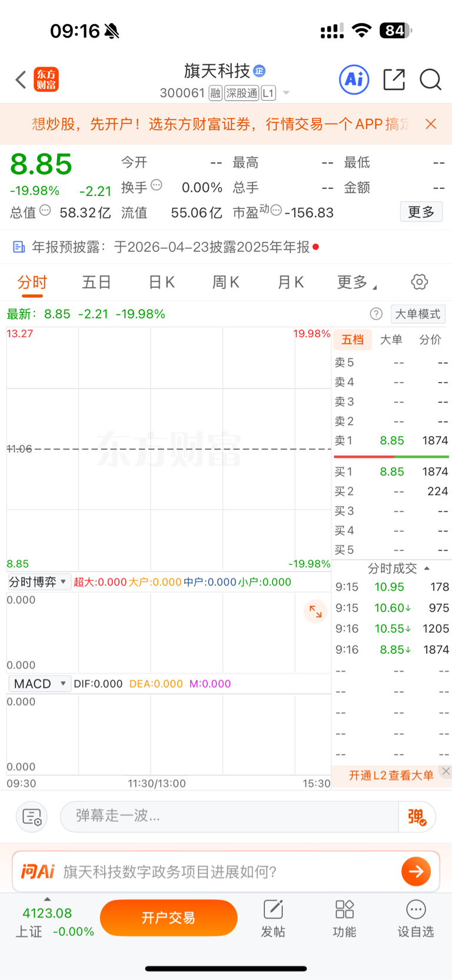452x980 pixels.
Task: Collapse the 分时成交 section arrow
Action: click(427, 569)
